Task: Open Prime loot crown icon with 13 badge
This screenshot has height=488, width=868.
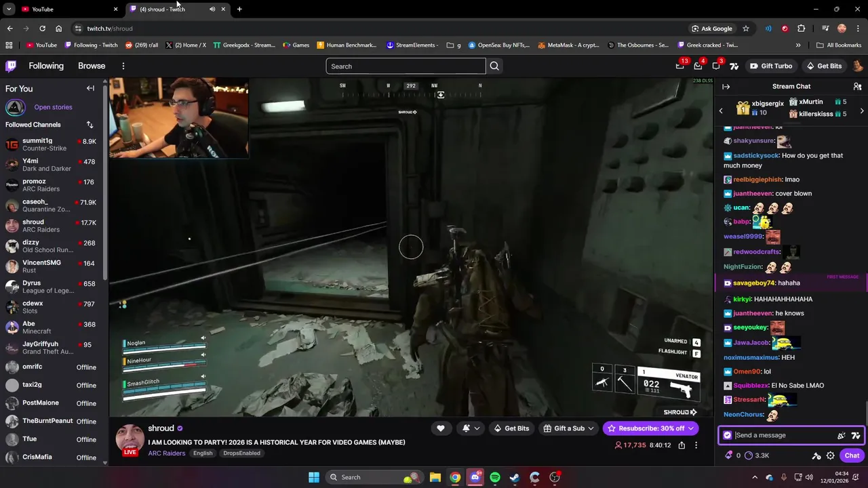Action: pyautogui.click(x=680, y=66)
